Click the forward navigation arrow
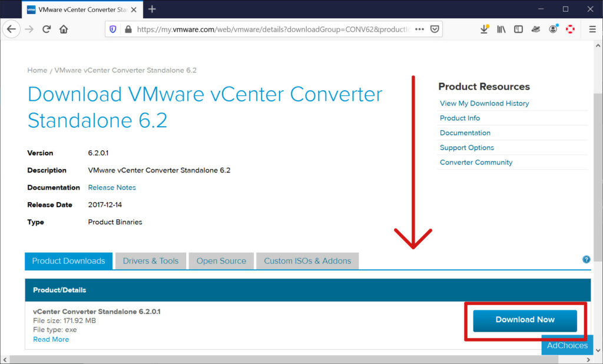 [x=29, y=29]
